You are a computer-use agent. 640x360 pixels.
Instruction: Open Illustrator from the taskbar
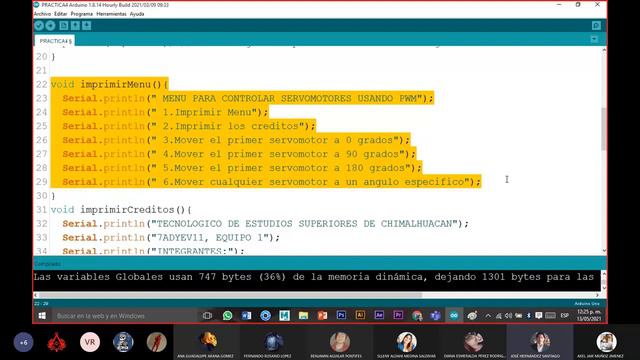coord(360,316)
